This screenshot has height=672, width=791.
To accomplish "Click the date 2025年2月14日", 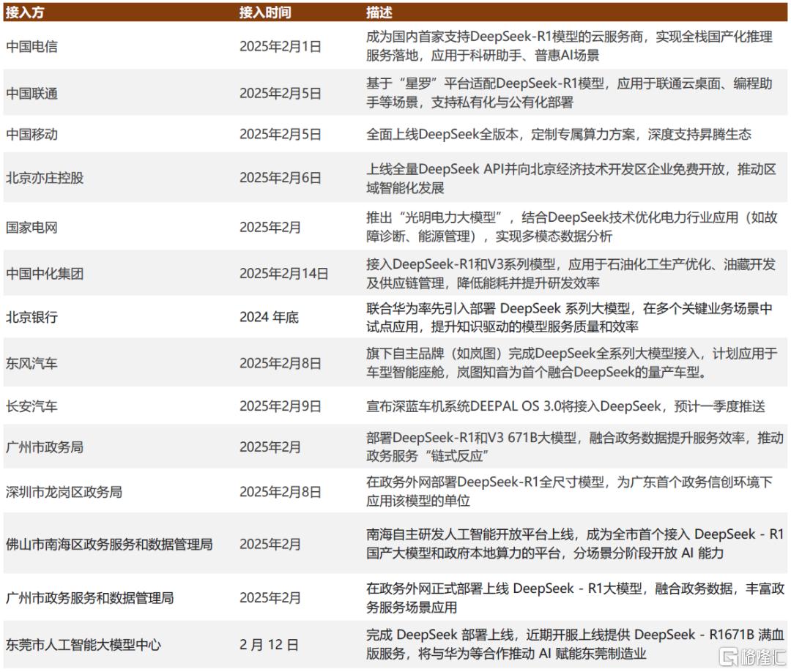I will click(284, 274).
